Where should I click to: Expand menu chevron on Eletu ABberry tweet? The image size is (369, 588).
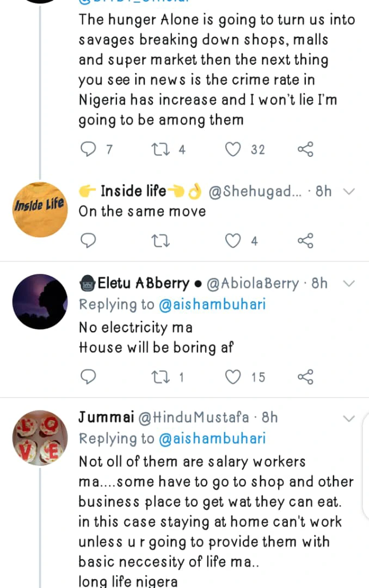click(349, 284)
